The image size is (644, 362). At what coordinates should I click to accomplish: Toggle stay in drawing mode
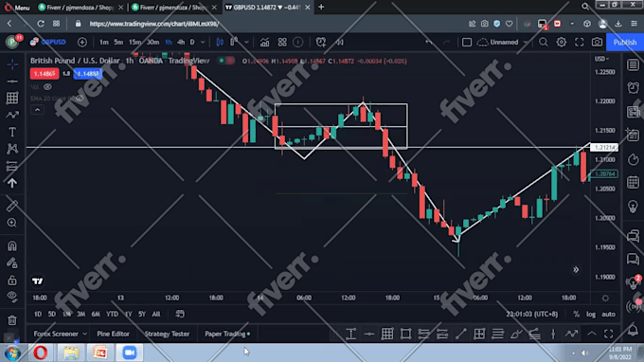12,263
